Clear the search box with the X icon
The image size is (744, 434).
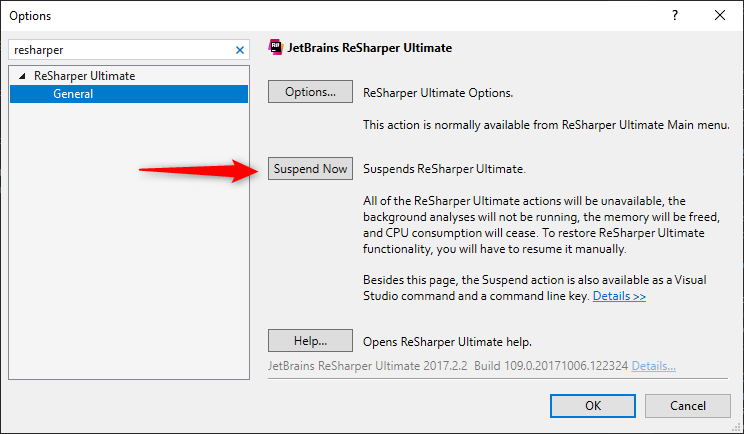(x=240, y=50)
